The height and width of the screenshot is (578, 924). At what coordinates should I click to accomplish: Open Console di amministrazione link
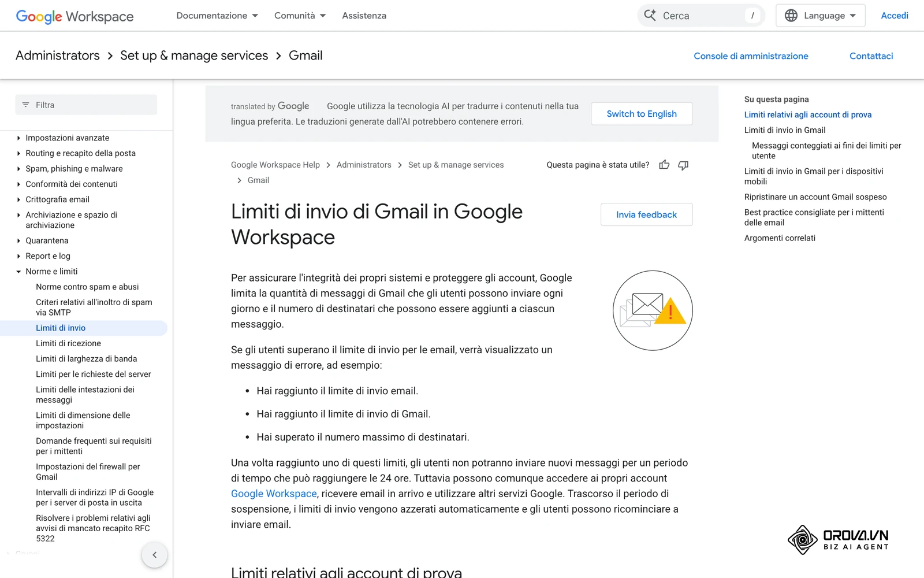[x=751, y=56]
